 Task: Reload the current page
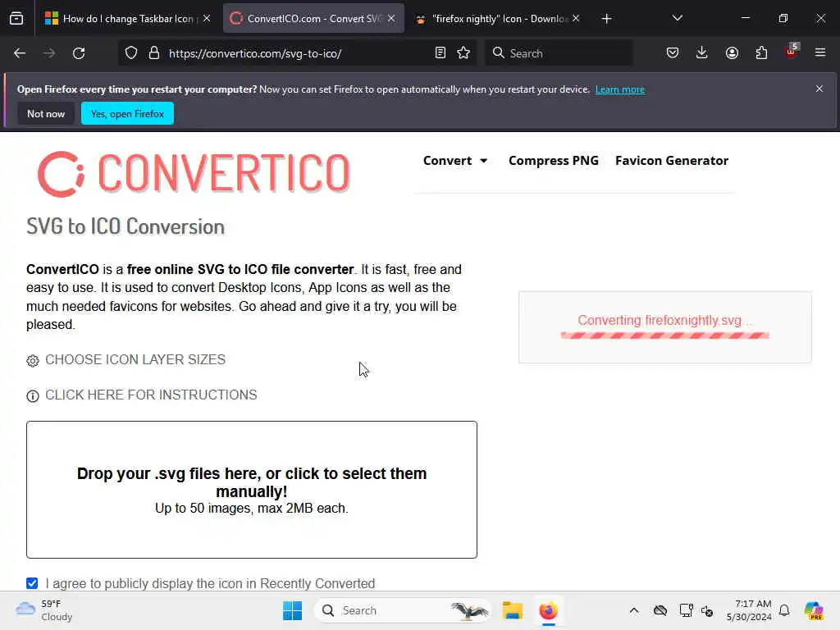click(x=79, y=53)
